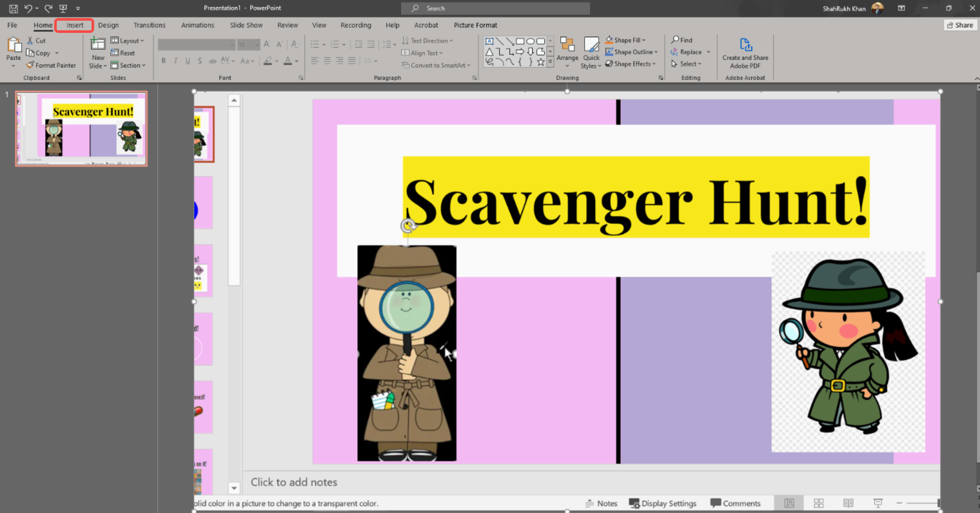
Task: Toggle italic formatting
Action: coord(175,61)
